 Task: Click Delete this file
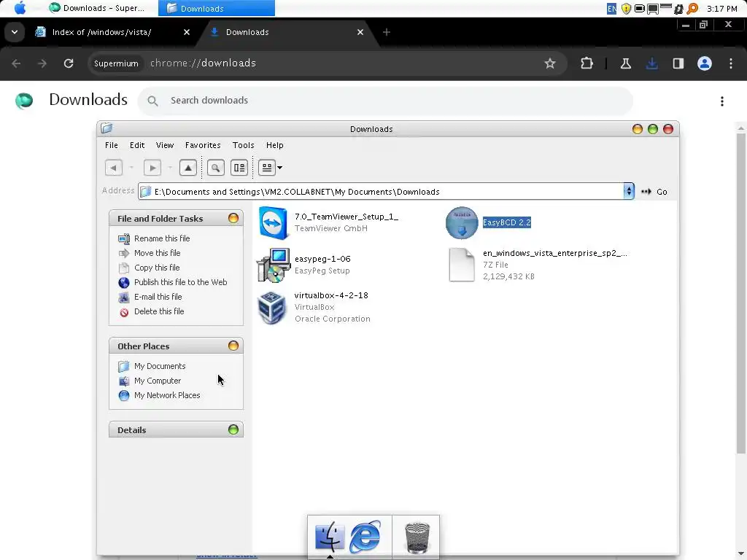pyautogui.click(x=159, y=311)
